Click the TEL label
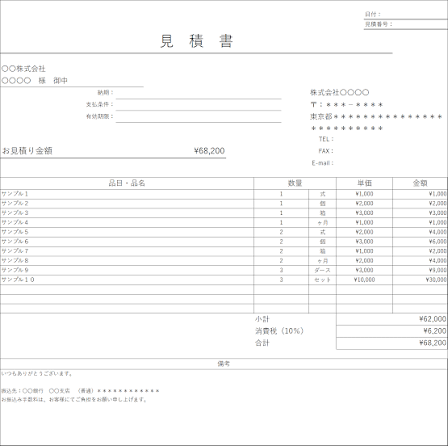The height and width of the screenshot is (446, 448). [x=326, y=139]
